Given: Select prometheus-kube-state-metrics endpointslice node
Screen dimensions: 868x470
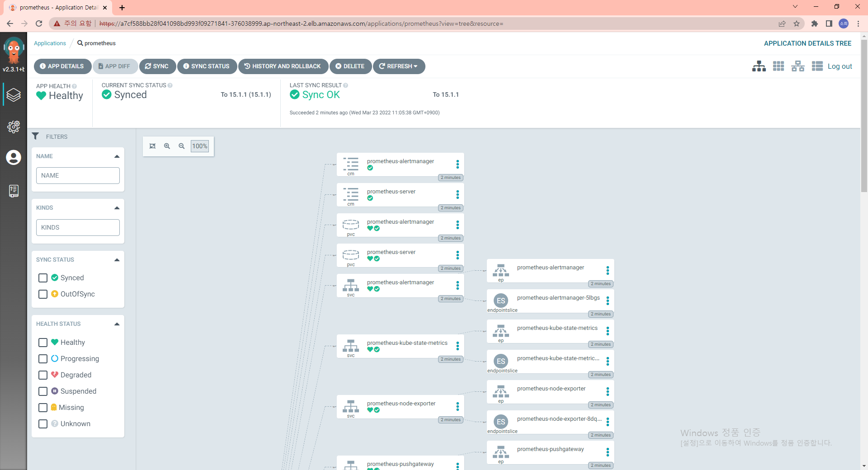Looking at the screenshot, I should click(550, 362).
